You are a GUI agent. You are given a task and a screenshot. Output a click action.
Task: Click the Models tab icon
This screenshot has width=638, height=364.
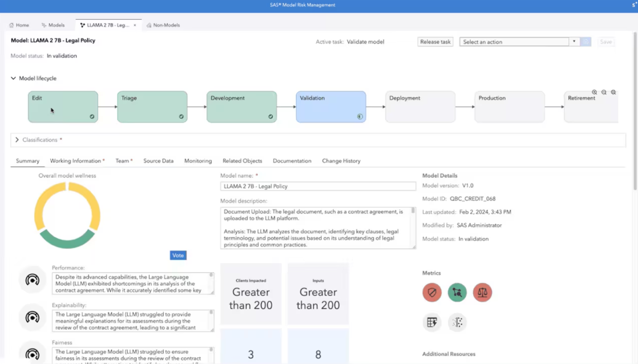click(x=44, y=25)
